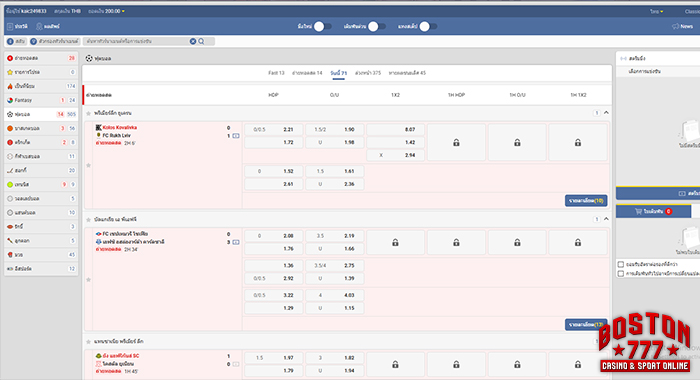Select the e-sports category showing 12
The image size is (700, 380).
pyautogui.click(x=41, y=268)
